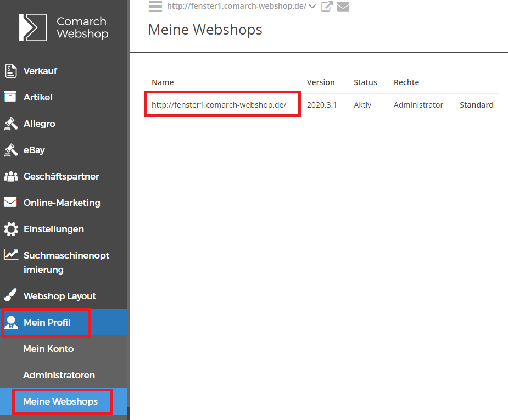
Task: Click the Online-Marketing envelope icon
Action: (x=10, y=201)
